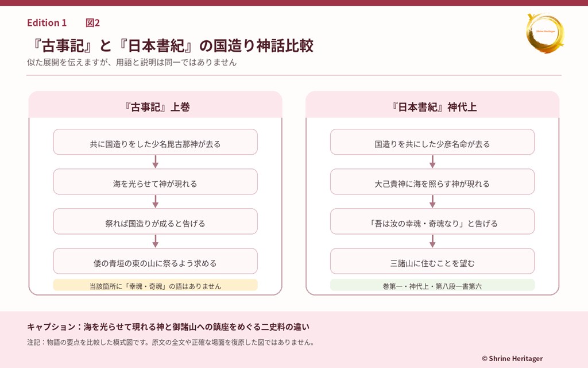This screenshot has width=588, height=368.
Task: Click the 海を光らせて神が現れる step box
Action: pos(155,182)
